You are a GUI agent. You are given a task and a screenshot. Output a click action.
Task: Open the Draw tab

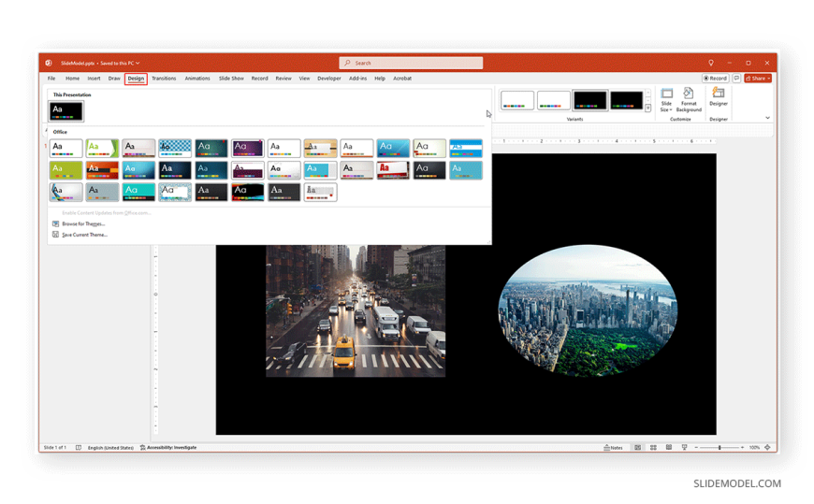tap(114, 79)
